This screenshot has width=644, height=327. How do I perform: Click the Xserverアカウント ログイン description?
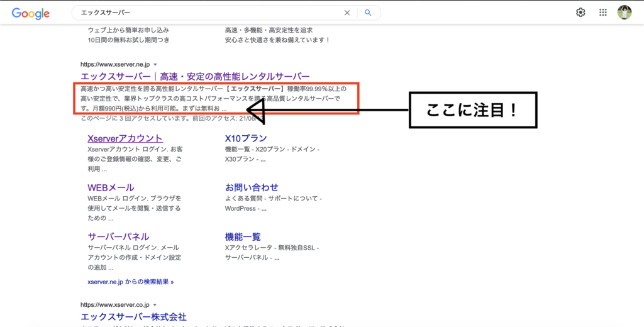coord(135,159)
